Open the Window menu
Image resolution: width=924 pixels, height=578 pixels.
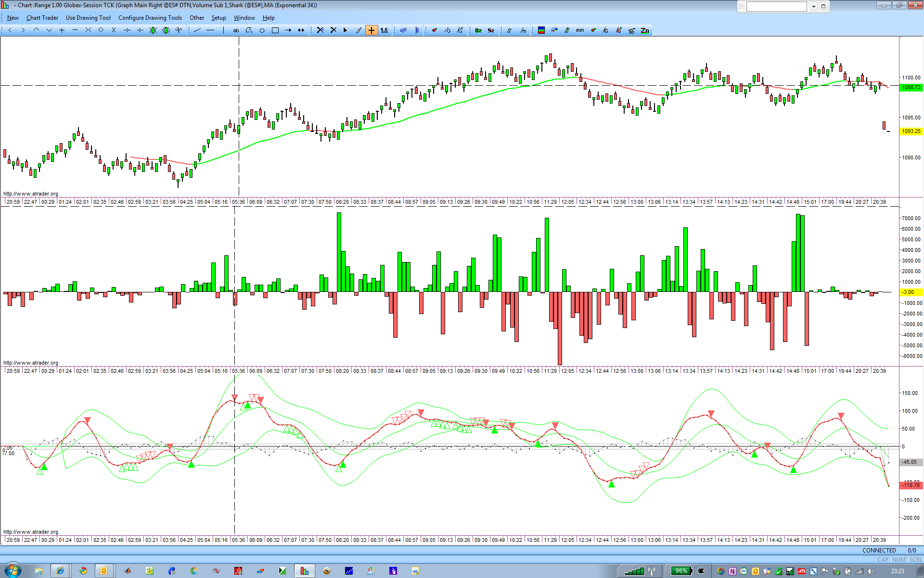tap(244, 18)
